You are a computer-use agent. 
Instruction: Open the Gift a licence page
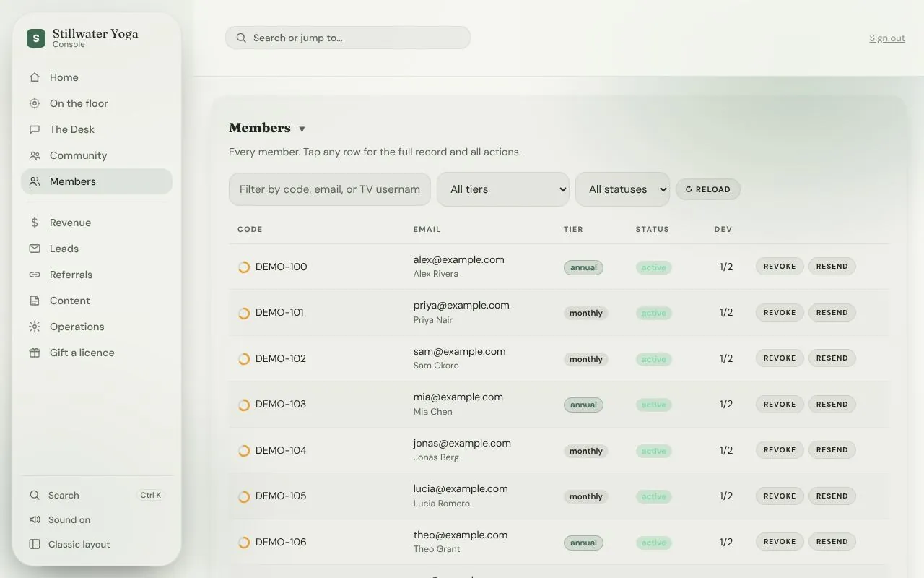[x=97, y=353]
